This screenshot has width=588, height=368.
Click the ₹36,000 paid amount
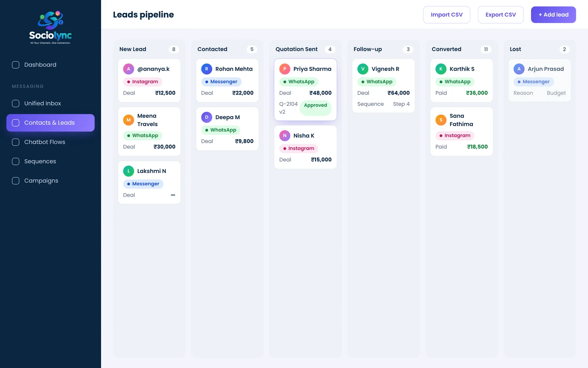click(477, 93)
